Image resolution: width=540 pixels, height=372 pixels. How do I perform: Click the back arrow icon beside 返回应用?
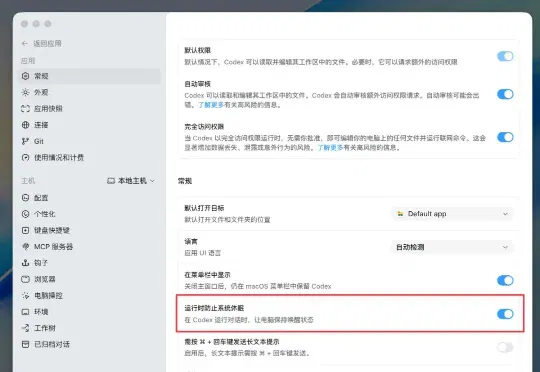25,43
